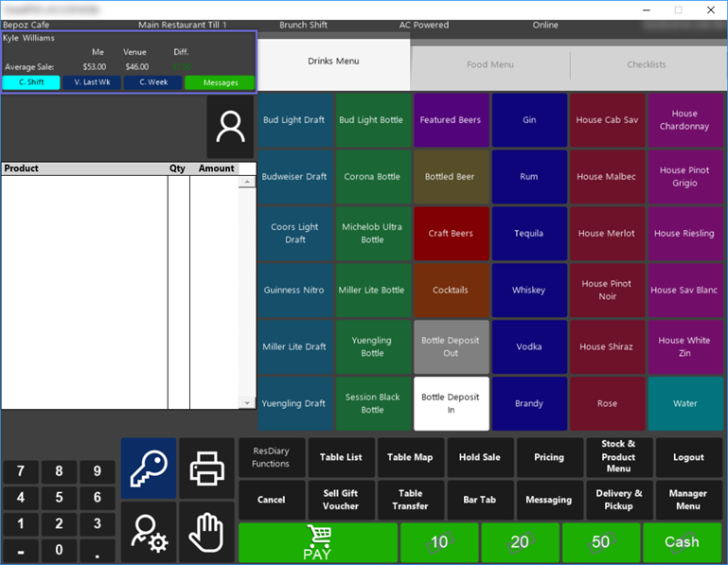Image resolution: width=728 pixels, height=565 pixels.
Task: Switch stats to V. Last Wk
Action: click(x=92, y=82)
